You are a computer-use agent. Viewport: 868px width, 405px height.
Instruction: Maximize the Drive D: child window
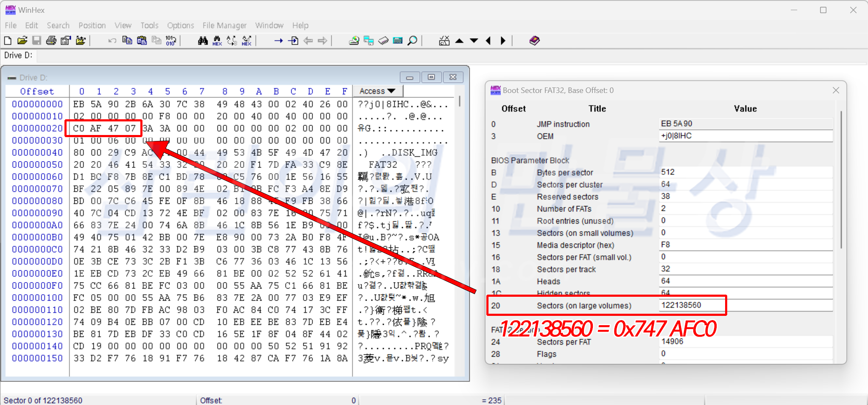point(431,77)
